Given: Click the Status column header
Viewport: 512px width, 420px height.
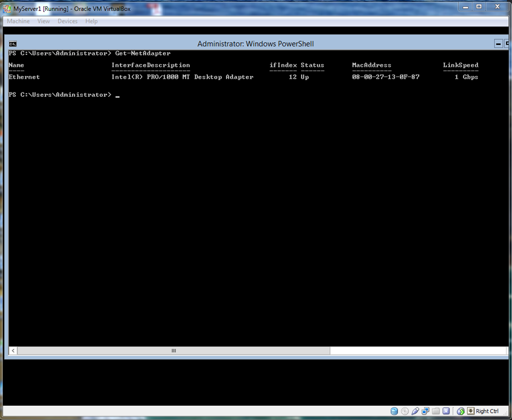Looking at the screenshot, I should [x=312, y=65].
